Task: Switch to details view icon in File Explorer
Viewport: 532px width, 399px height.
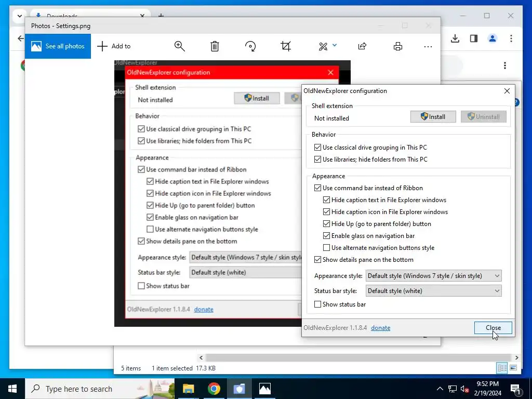Action: point(502,368)
